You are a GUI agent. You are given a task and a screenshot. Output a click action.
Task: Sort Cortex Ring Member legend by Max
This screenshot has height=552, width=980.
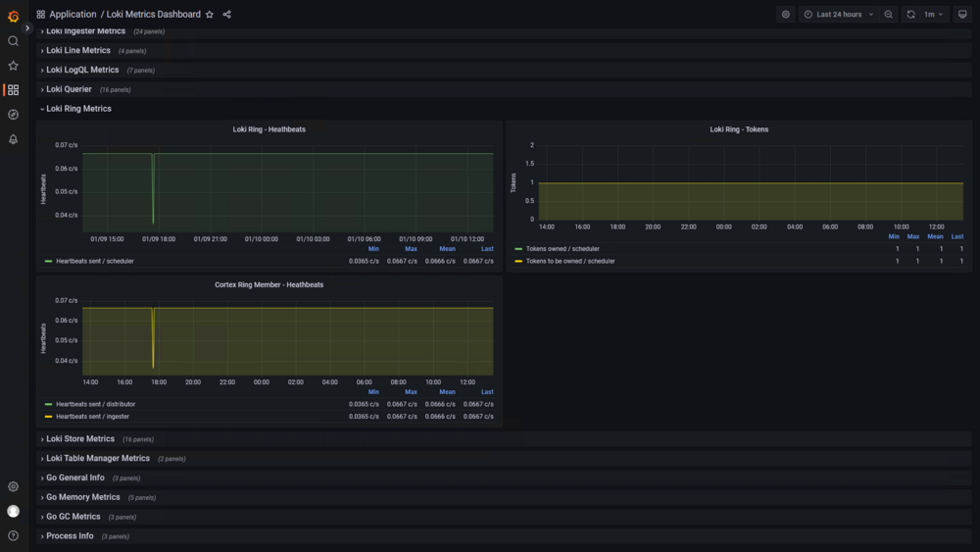[411, 392]
